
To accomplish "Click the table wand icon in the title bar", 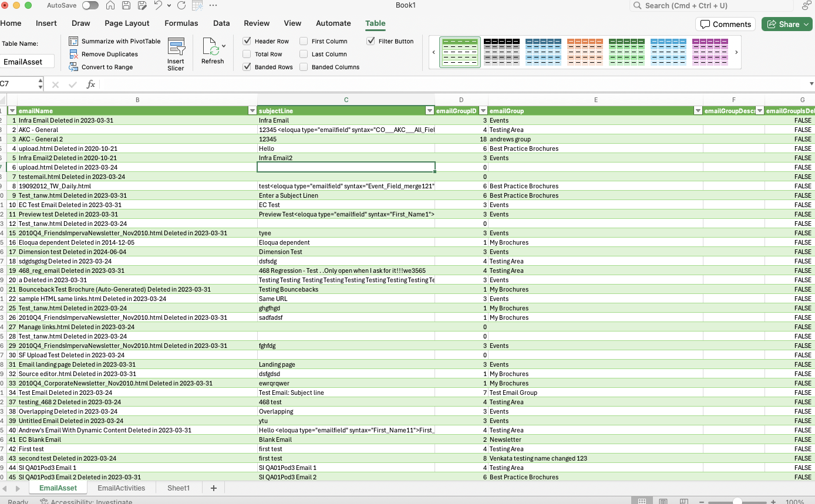I will pos(197,6).
